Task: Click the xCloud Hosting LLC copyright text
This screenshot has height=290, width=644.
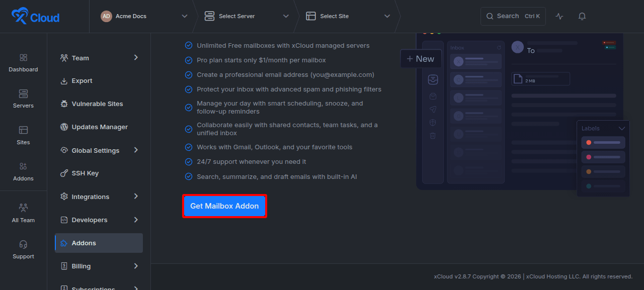Action: (x=579, y=276)
